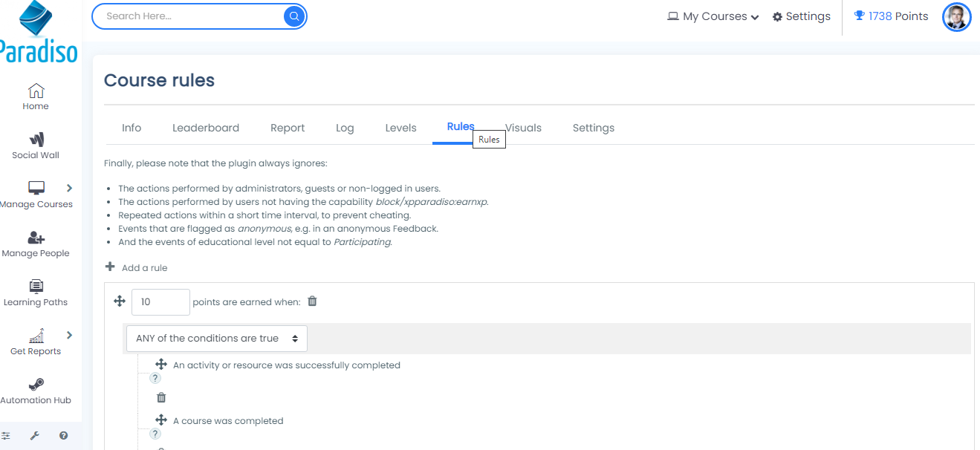Viewport: 980px width, 450px height.
Task: Click help question mark in sidebar footer
Action: click(x=63, y=436)
